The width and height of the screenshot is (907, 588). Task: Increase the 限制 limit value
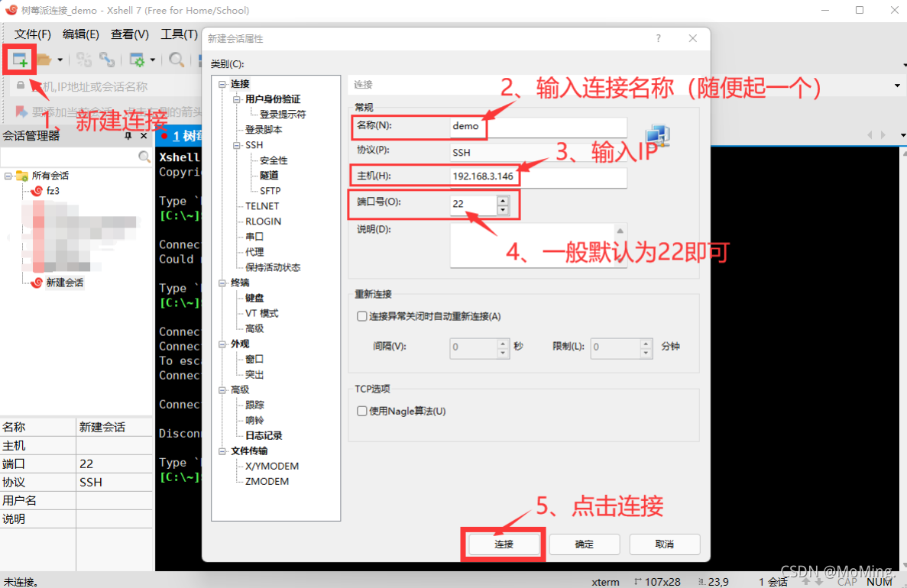646,344
